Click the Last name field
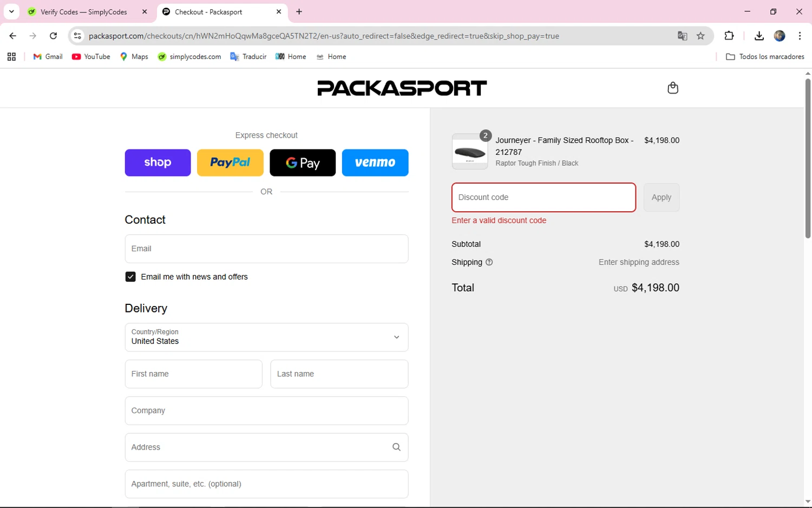The width and height of the screenshot is (812, 508). [339, 374]
